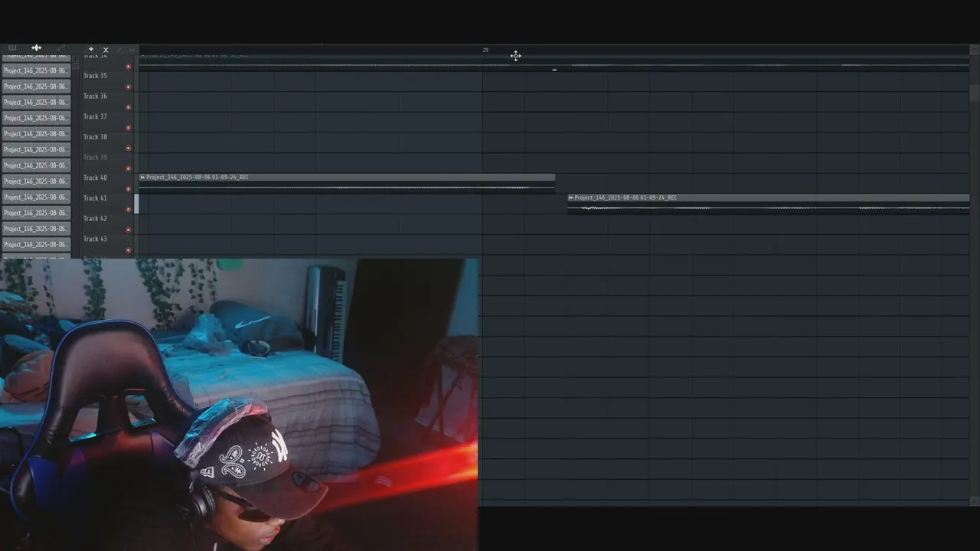Mute Track 40 using its dot
The height and width of the screenshot is (551, 980).
(x=128, y=189)
